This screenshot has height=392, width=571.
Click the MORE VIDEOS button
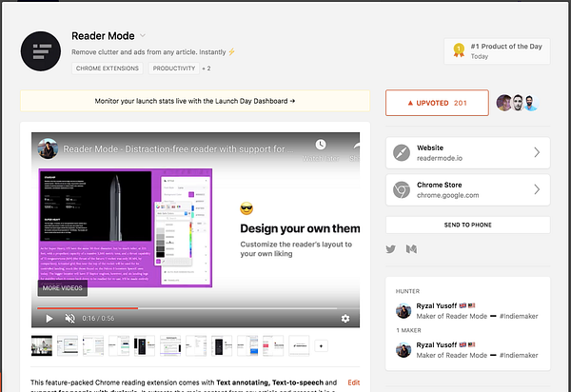(x=62, y=288)
